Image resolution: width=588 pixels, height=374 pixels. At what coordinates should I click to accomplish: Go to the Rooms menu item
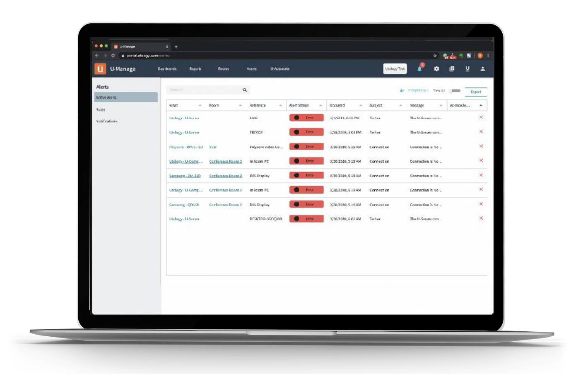pos(223,69)
